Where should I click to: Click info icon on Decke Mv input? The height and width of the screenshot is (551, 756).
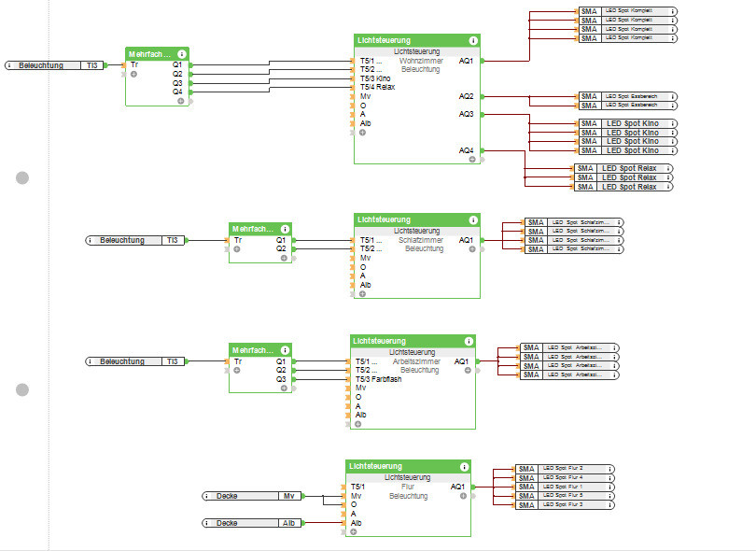(x=207, y=496)
